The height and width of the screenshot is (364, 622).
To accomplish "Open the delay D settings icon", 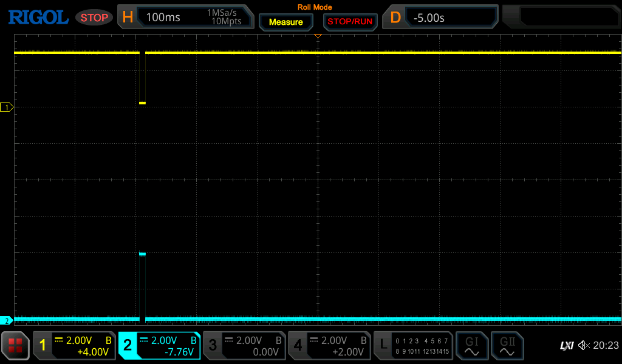I will point(395,18).
